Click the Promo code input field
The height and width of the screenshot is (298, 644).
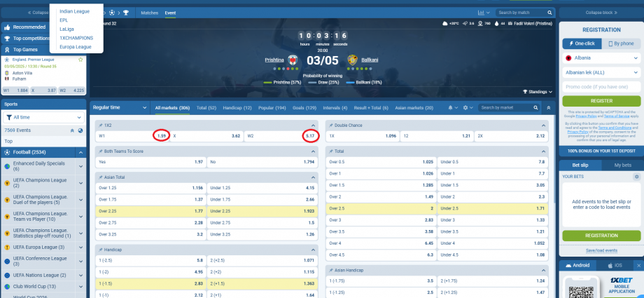pos(601,87)
